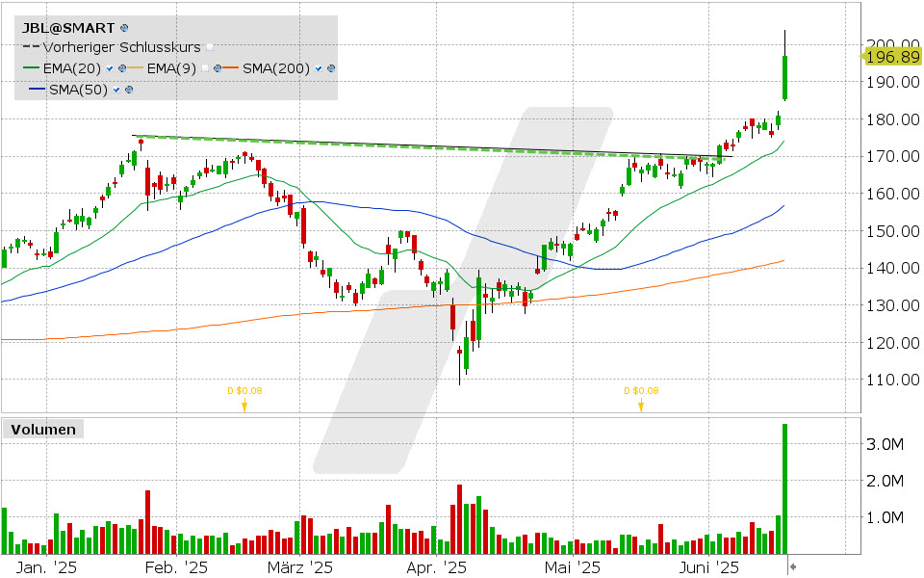Click the Volumen panel label
The height and width of the screenshot is (578, 924).
tap(43, 430)
